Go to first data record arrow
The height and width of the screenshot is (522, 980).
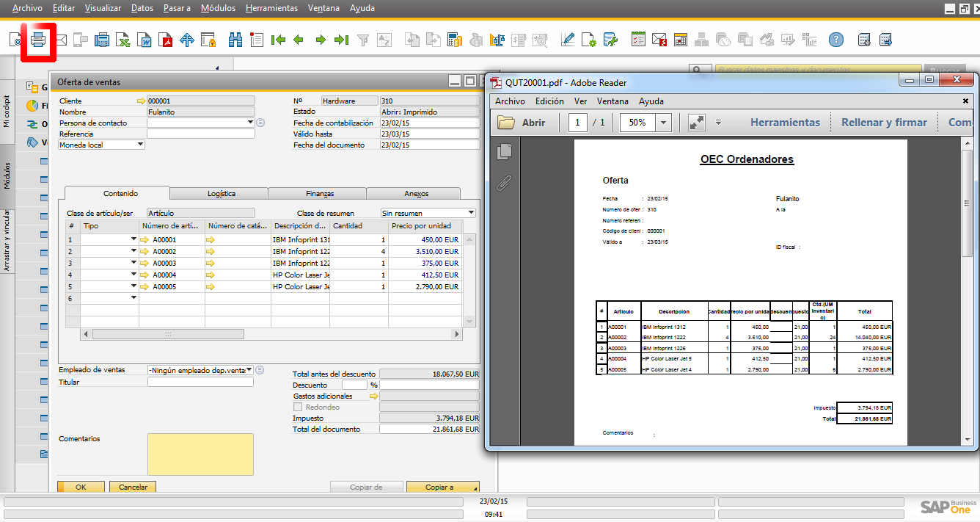(278, 40)
